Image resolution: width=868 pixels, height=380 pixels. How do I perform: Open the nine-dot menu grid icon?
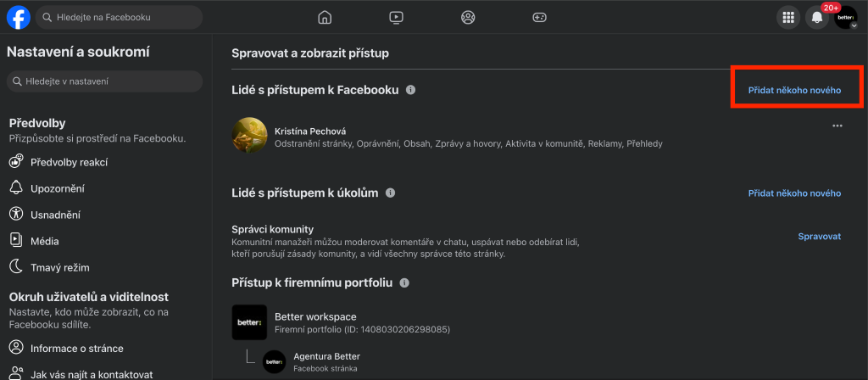tap(787, 18)
